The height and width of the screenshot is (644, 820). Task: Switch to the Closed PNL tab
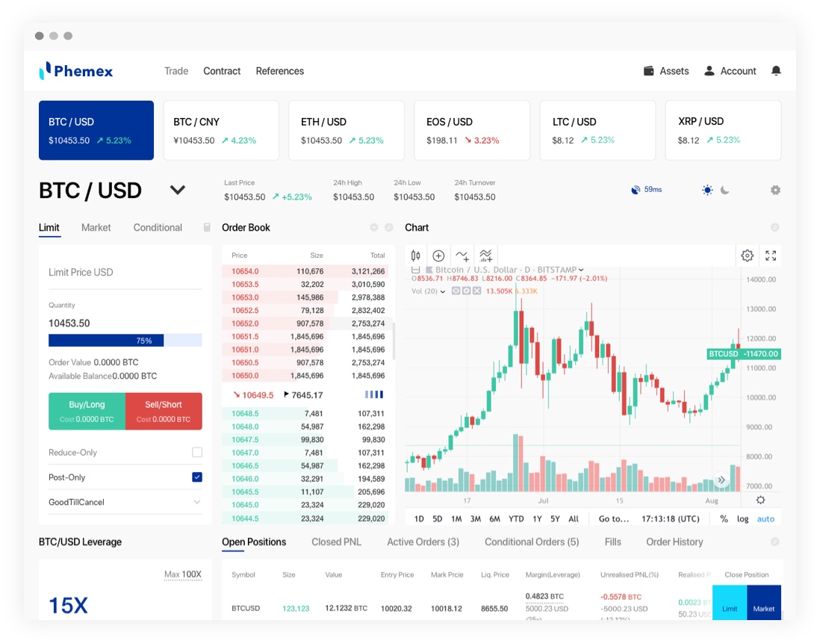coord(337,542)
